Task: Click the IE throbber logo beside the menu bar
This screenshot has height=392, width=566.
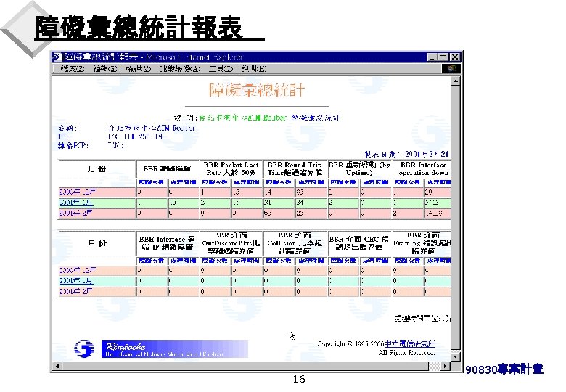Action: point(451,68)
